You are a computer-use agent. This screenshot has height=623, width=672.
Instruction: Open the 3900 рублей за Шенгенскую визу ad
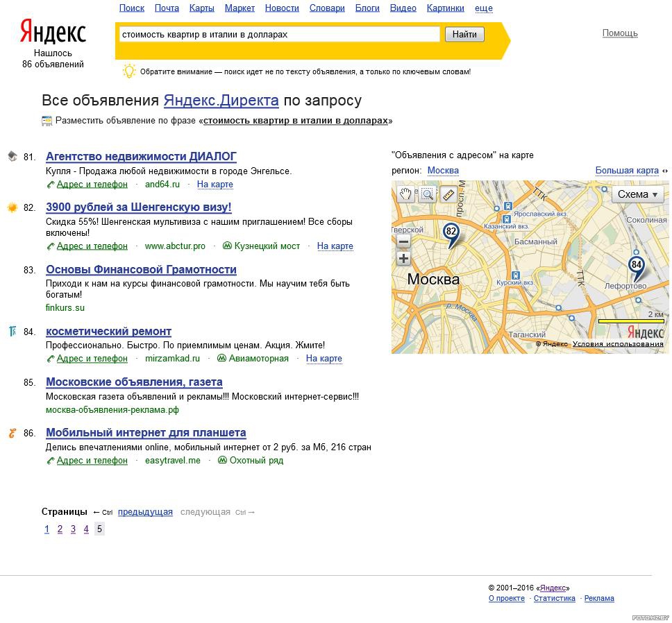(x=138, y=207)
